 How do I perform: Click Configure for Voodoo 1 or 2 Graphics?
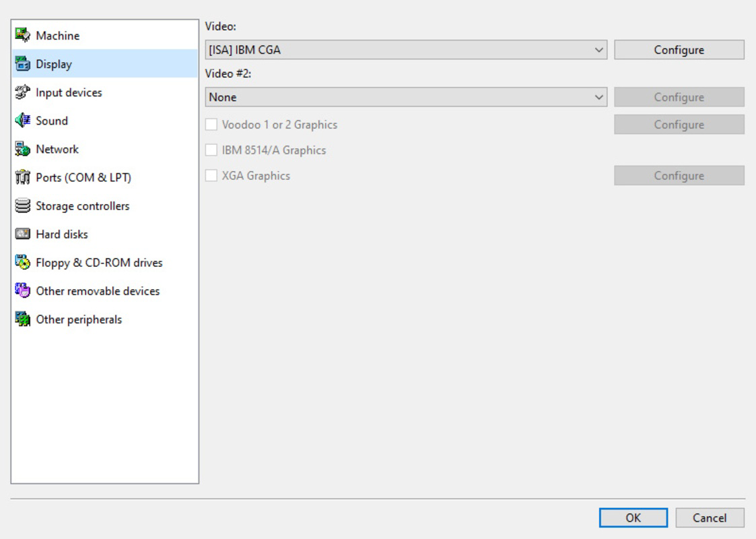pos(679,125)
